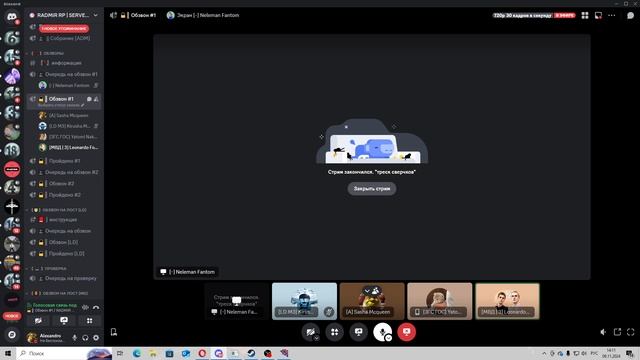Open camera options dropdown arrow
640x360 pixels.
(316, 338)
